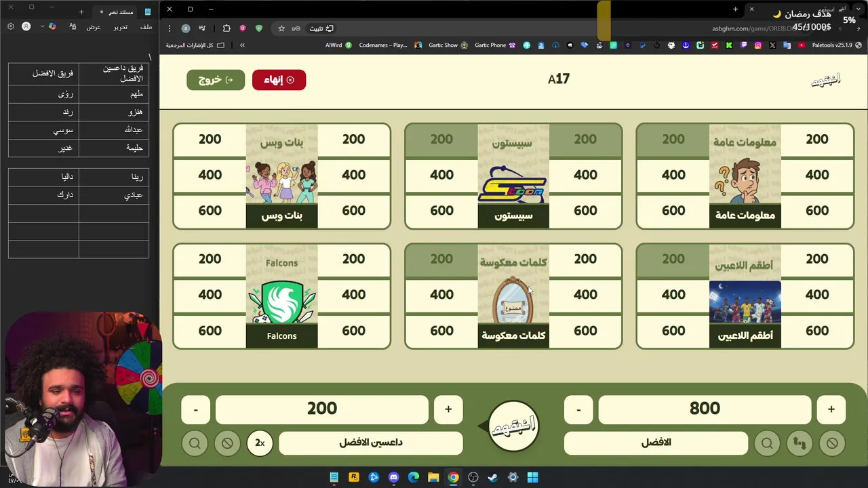Screen dimensions: 868x488
Task: Click Notepad cell containing سوسي
Action: coord(43,129)
